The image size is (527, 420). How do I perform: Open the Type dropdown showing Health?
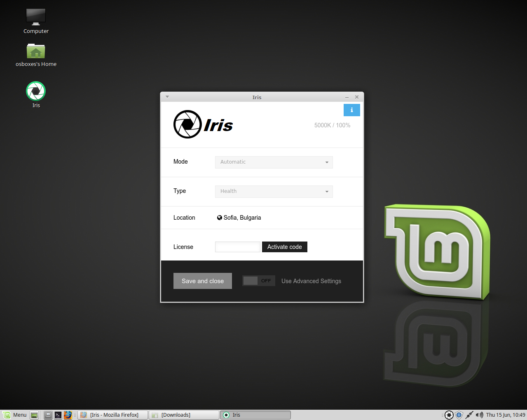click(274, 191)
